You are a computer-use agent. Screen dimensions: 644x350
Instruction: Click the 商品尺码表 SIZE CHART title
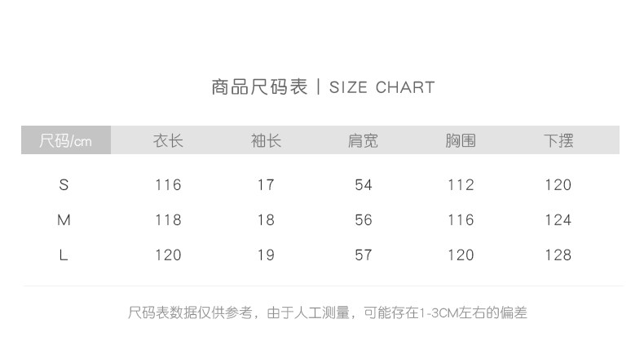(x=323, y=87)
